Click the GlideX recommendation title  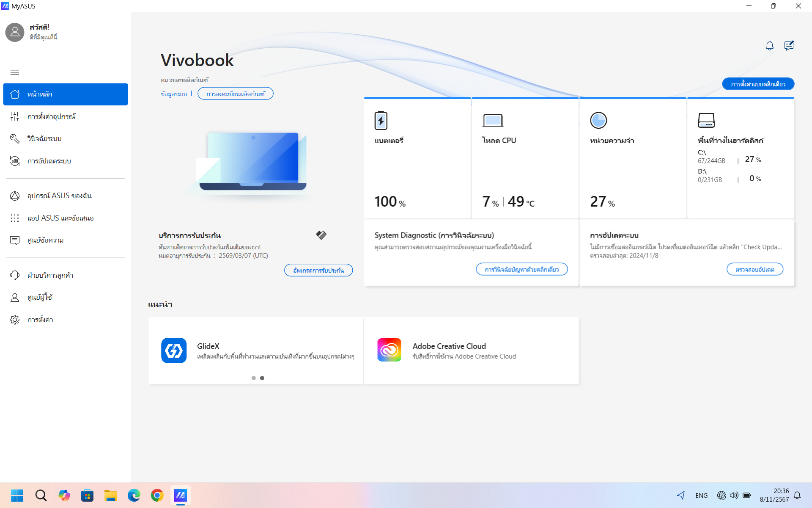click(x=208, y=346)
